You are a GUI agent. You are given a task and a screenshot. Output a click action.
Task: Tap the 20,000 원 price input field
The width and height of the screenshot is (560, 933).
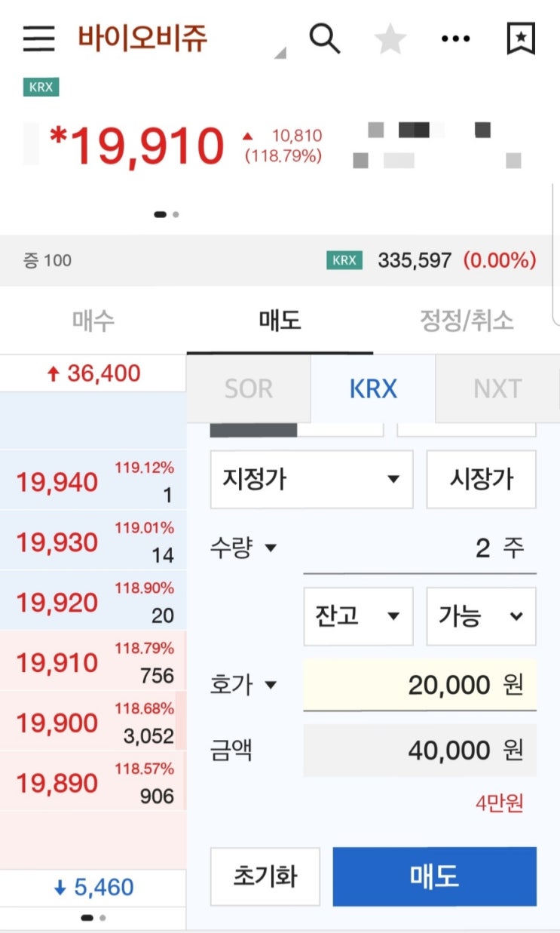click(x=419, y=685)
